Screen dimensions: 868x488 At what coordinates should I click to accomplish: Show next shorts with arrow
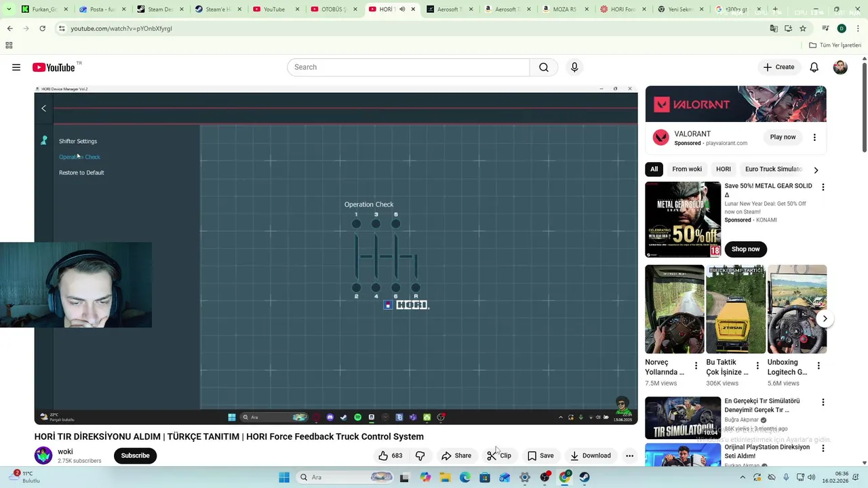pos(825,319)
